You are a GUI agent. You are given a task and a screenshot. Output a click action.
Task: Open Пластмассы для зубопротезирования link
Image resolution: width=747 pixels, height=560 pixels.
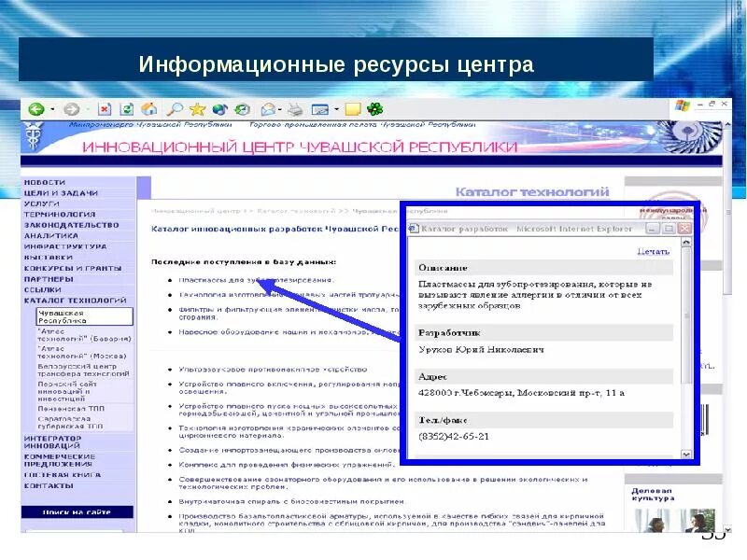click(256, 280)
